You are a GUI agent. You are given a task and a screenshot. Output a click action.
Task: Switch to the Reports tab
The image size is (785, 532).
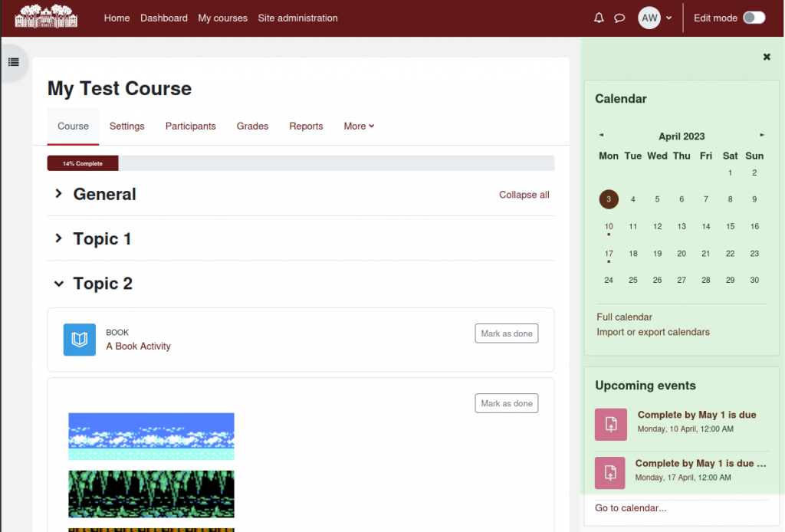tap(306, 126)
